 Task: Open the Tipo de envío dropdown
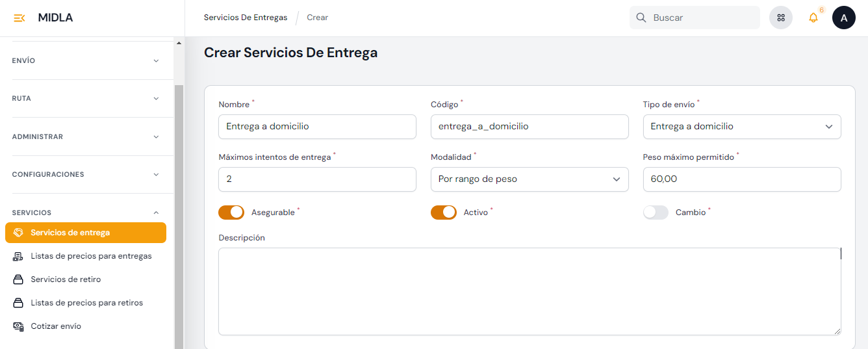(742, 127)
